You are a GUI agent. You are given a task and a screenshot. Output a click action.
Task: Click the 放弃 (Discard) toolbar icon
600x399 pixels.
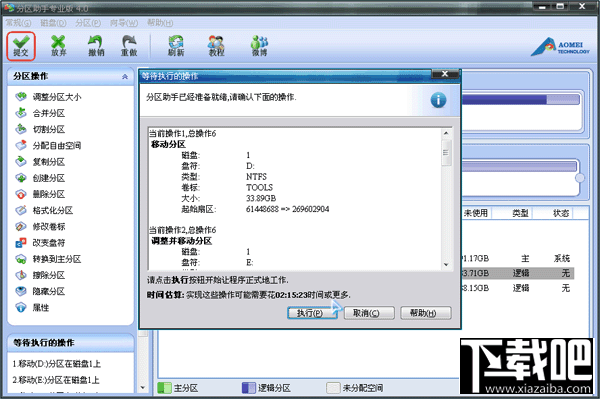click(59, 46)
